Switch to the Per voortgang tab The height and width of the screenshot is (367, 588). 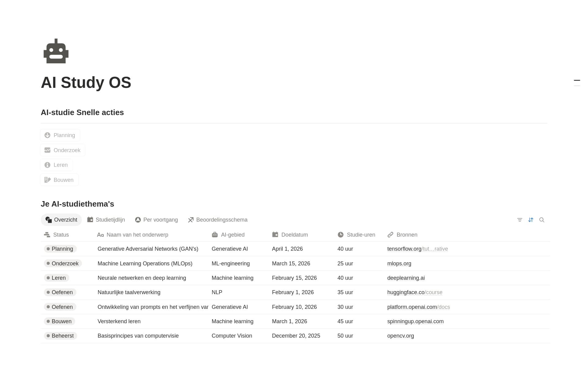click(x=156, y=220)
